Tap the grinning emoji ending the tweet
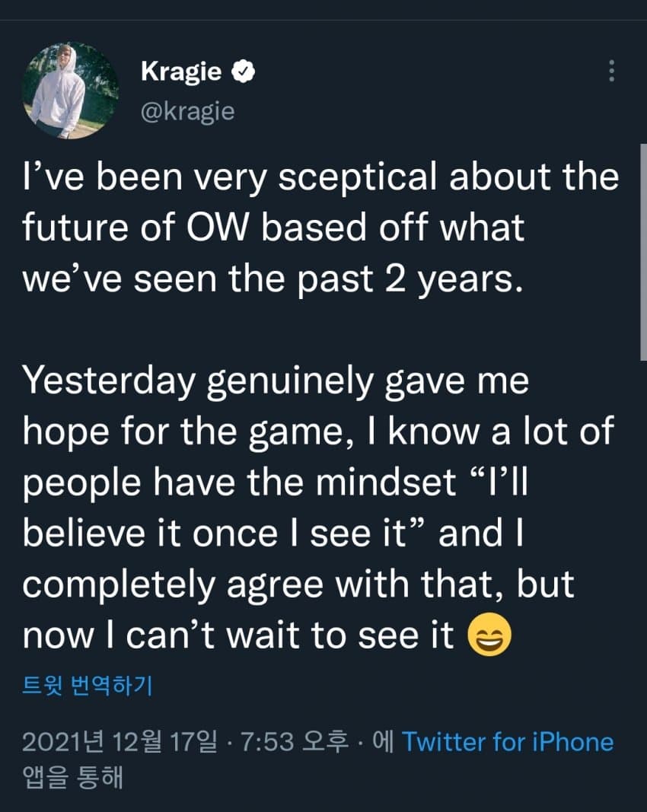The image size is (647, 812). (489, 635)
